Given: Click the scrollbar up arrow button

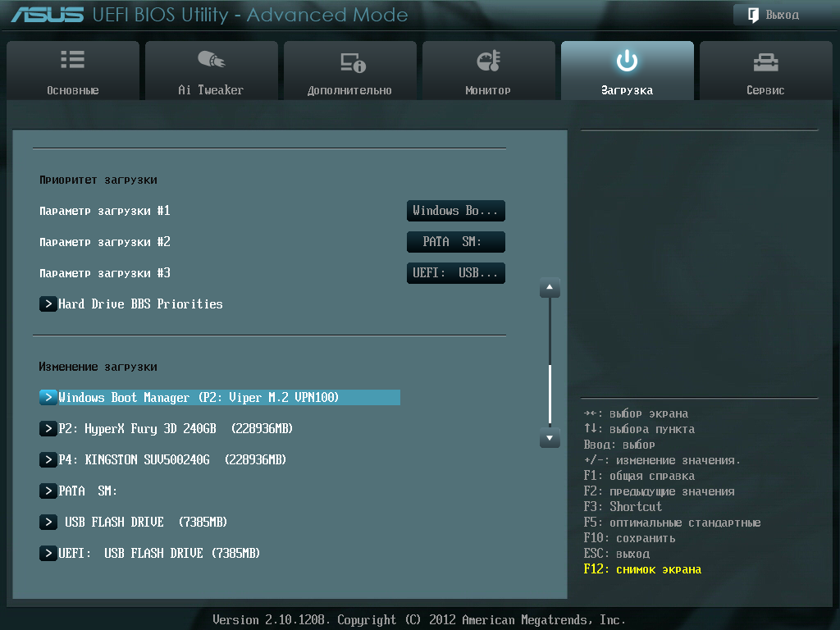Looking at the screenshot, I should 550,288.
